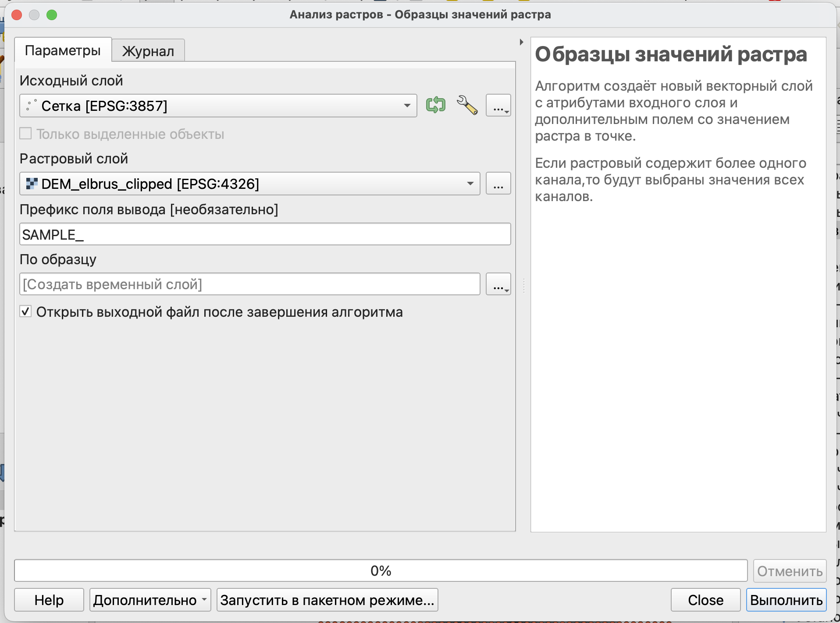Click browse button beside raster layer combo
Screen dimensions: 840x623
pyautogui.click(x=498, y=184)
